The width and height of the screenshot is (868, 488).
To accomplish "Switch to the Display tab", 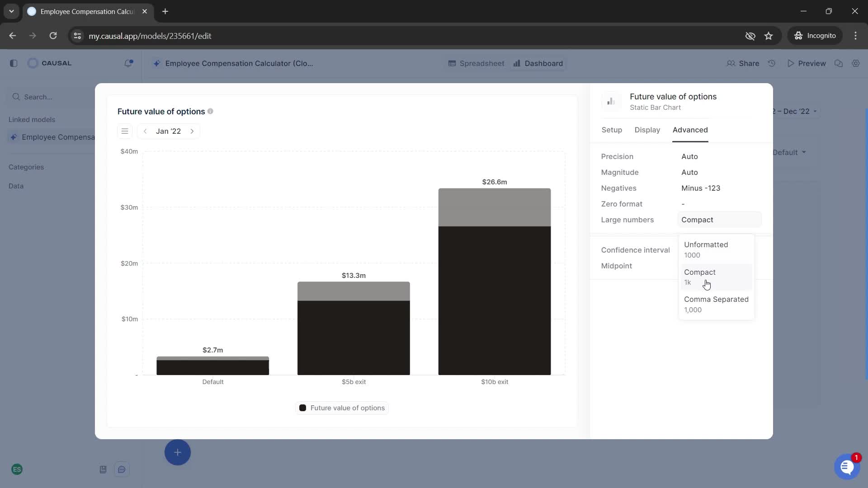I will pos(647,129).
